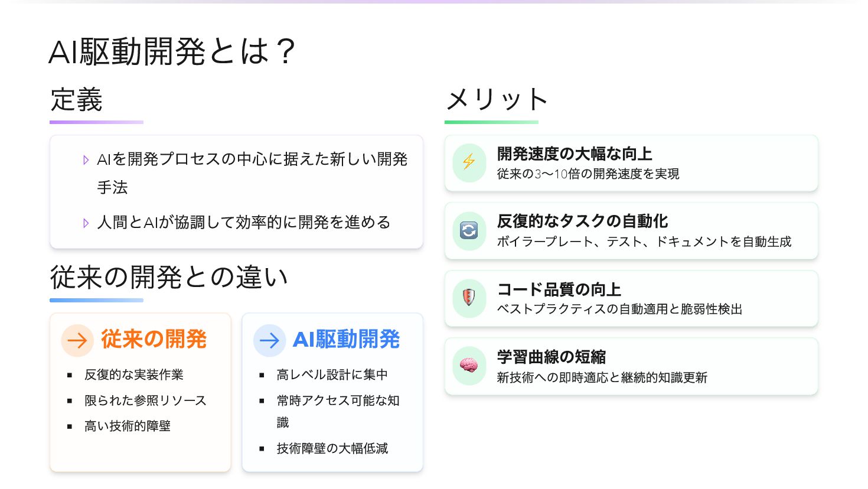
Task: Click the lightning bolt speed icon
Action: coord(469,162)
